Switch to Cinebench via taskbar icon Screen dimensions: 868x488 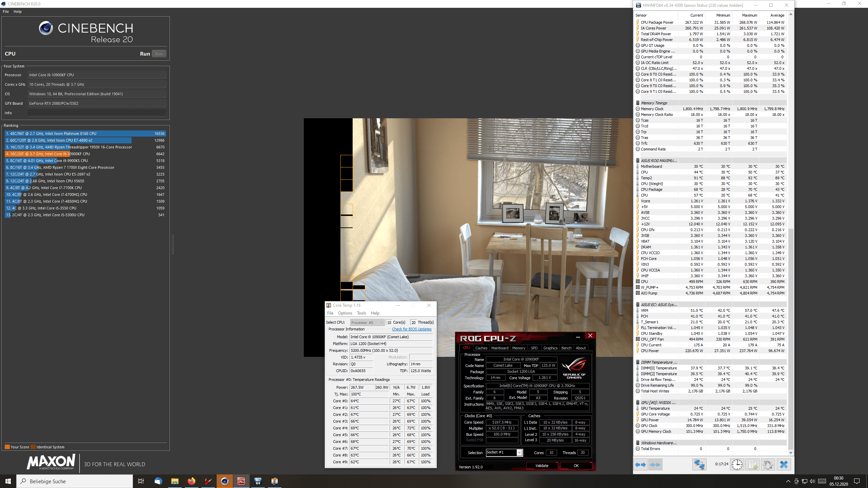click(224, 481)
